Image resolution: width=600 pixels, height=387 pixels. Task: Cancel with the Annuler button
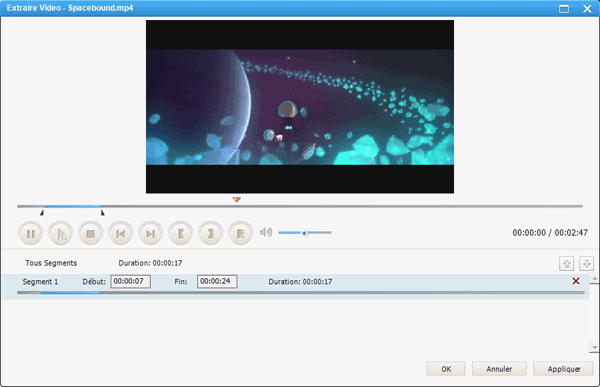click(x=499, y=369)
